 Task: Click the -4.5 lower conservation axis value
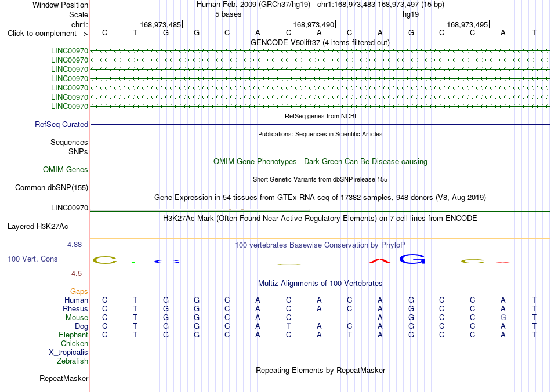pos(75,274)
